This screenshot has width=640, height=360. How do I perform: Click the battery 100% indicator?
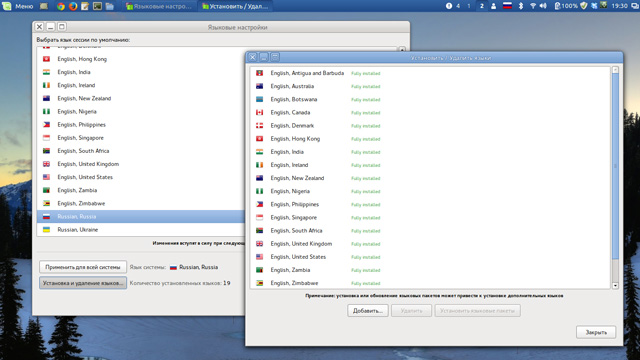pyautogui.click(x=566, y=6)
